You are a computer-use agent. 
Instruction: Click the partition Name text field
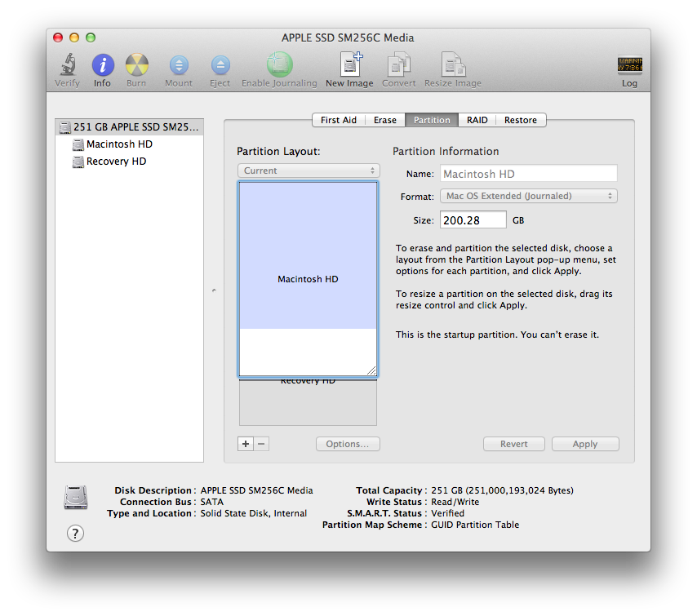pyautogui.click(x=529, y=174)
